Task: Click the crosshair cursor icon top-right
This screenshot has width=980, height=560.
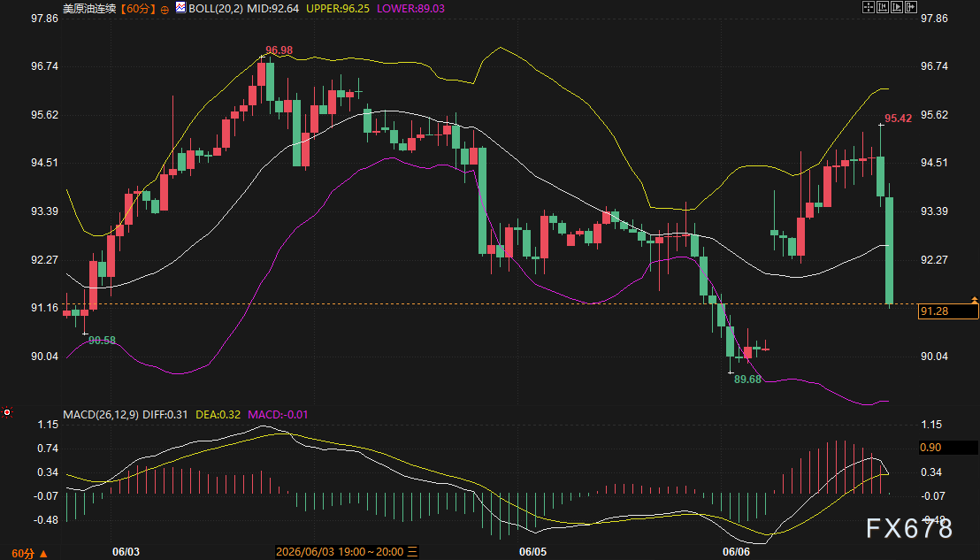Action: (x=869, y=7)
